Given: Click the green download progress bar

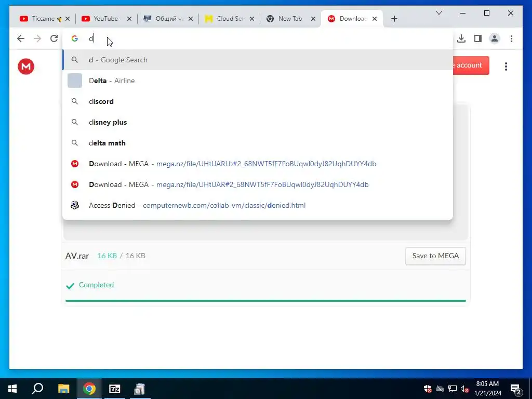Looking at the screenshot, I should 265,301.
